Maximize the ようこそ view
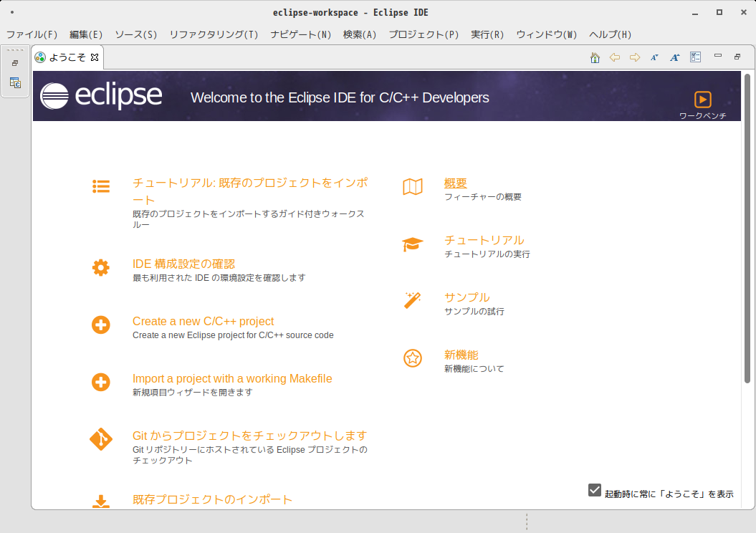 coord(737,57)
